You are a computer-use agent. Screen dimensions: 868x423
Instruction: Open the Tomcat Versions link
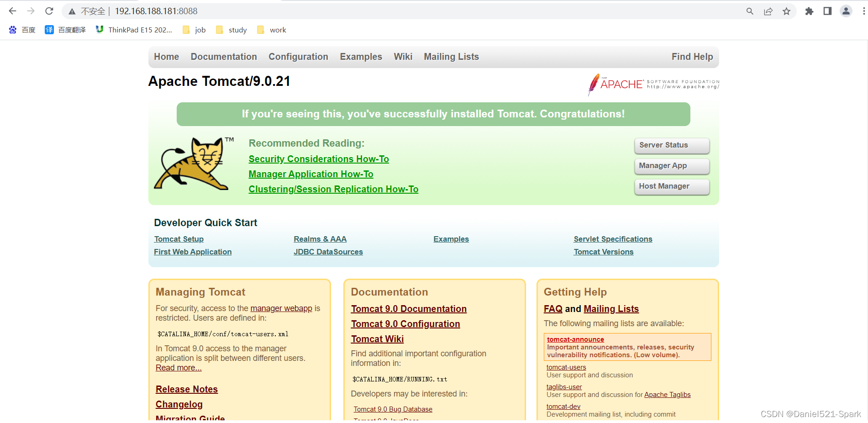pos(604,252)
